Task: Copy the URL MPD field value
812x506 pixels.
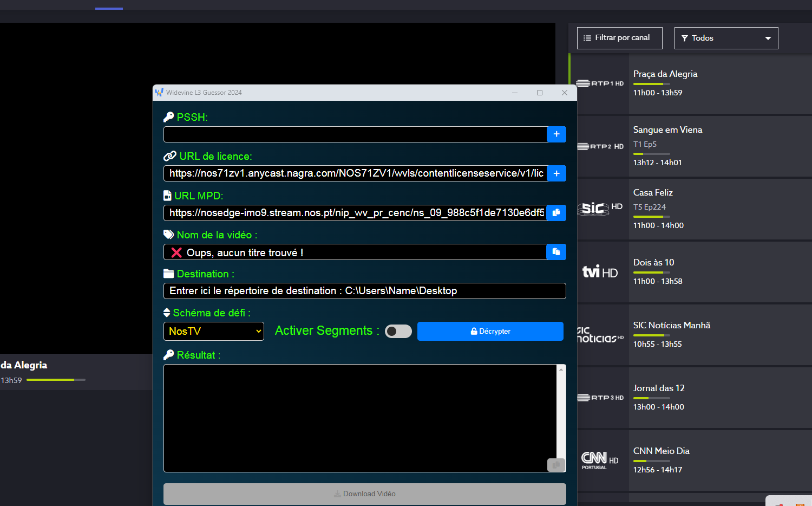Action: 556,213
